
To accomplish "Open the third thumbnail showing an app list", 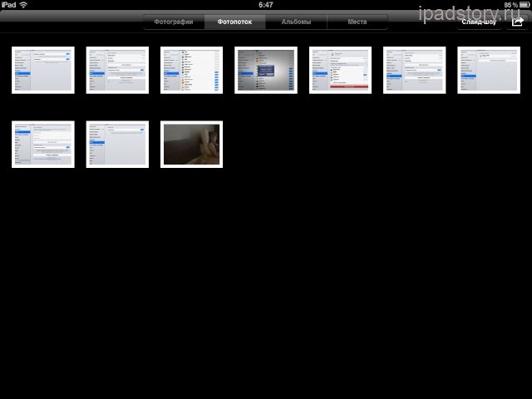I will [191, 70].
